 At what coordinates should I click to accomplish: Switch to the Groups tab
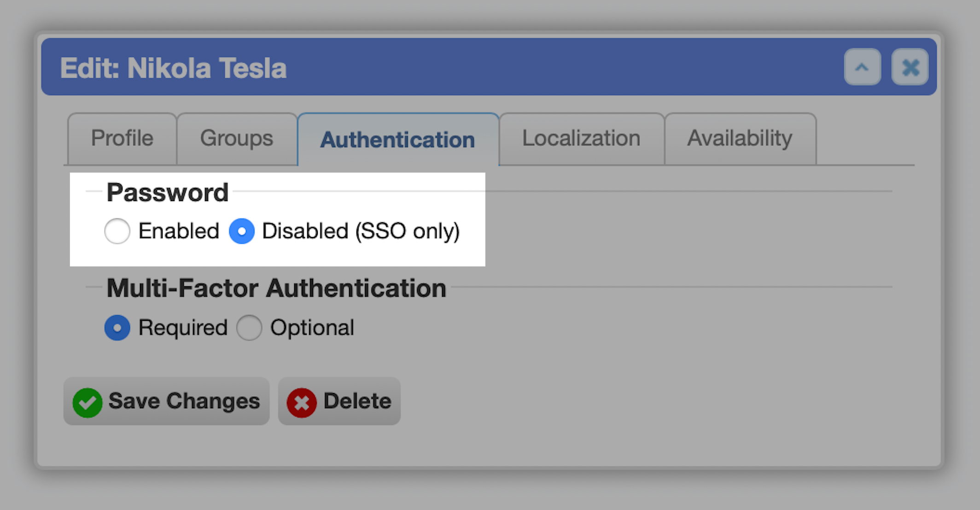(x=237, y=139)
